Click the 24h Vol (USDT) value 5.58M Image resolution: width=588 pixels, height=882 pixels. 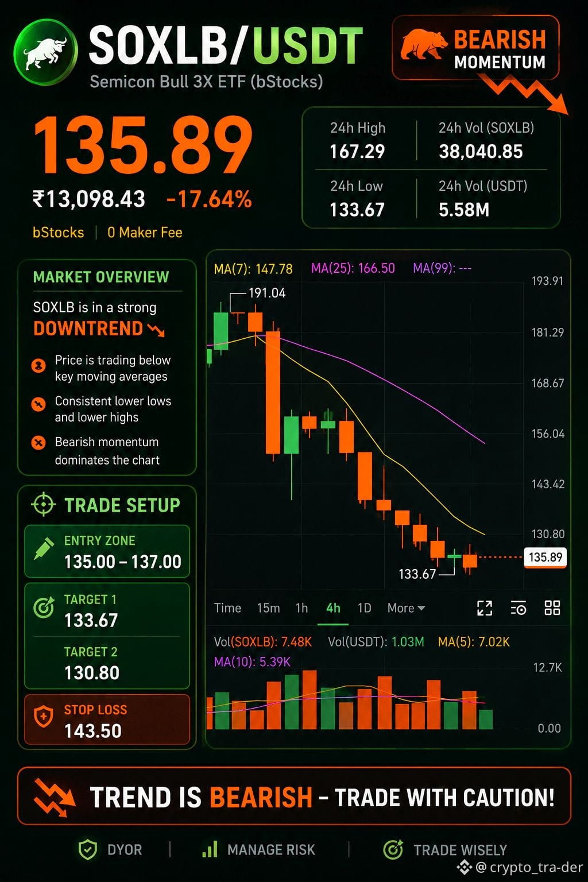[464, 210]
